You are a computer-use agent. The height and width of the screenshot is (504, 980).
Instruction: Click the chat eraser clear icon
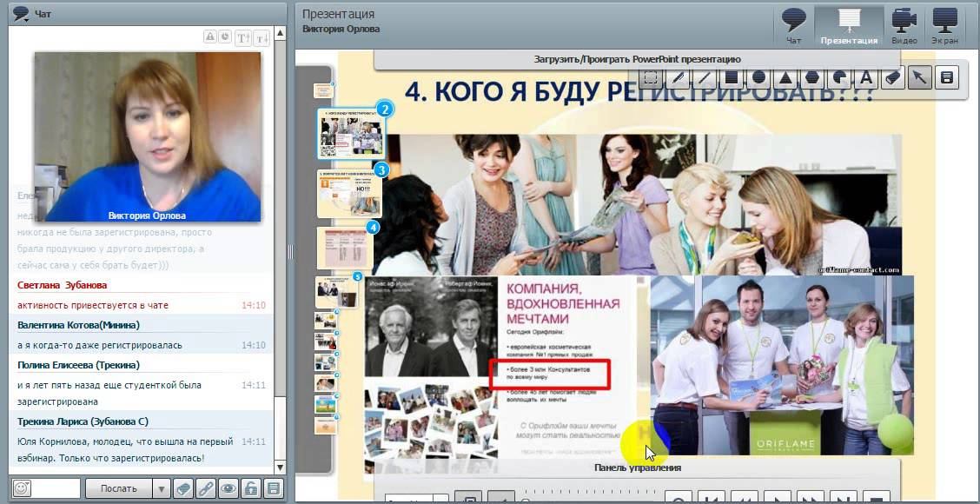point(183,488)
